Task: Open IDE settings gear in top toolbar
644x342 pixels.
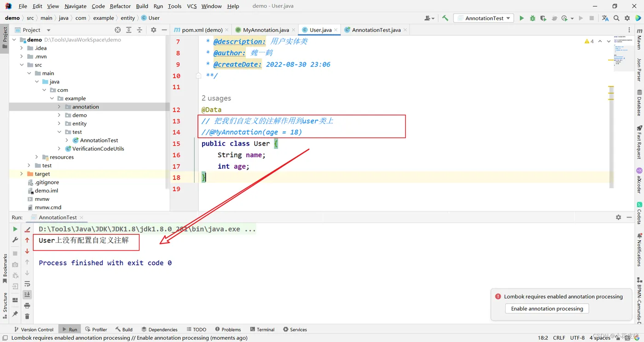Action: pyautogui.click(x=627, y=18)
